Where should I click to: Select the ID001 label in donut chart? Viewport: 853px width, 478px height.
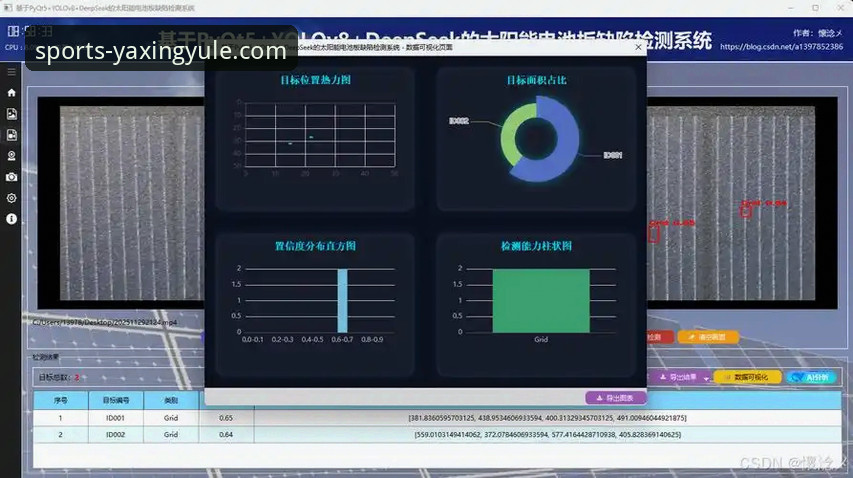pos(613,156)
